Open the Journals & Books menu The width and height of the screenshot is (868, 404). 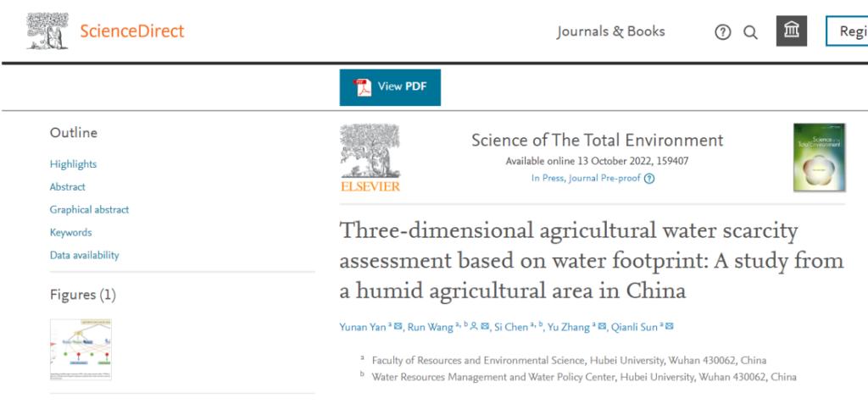[x=610, y=31]
